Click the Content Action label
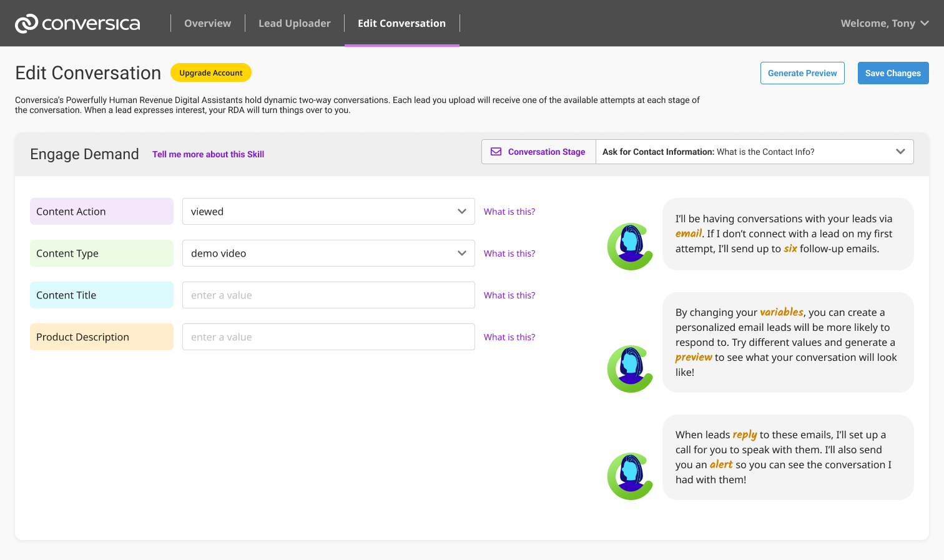This screenshot has width=944, height=560. click(102, 212)
